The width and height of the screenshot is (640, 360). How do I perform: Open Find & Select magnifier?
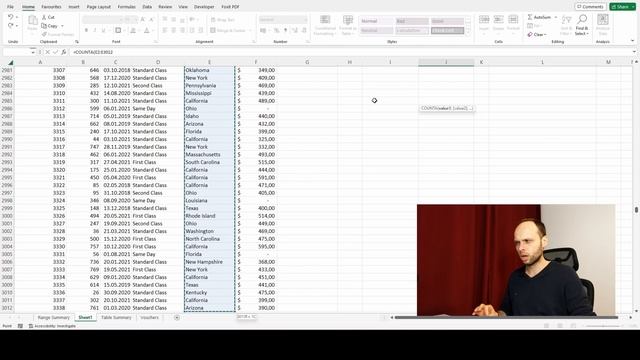coord(582,24)
